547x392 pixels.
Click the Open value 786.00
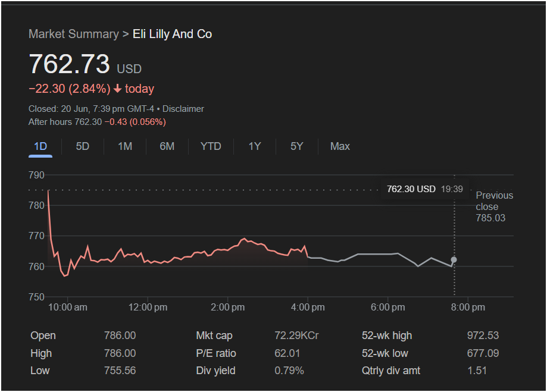120,335
